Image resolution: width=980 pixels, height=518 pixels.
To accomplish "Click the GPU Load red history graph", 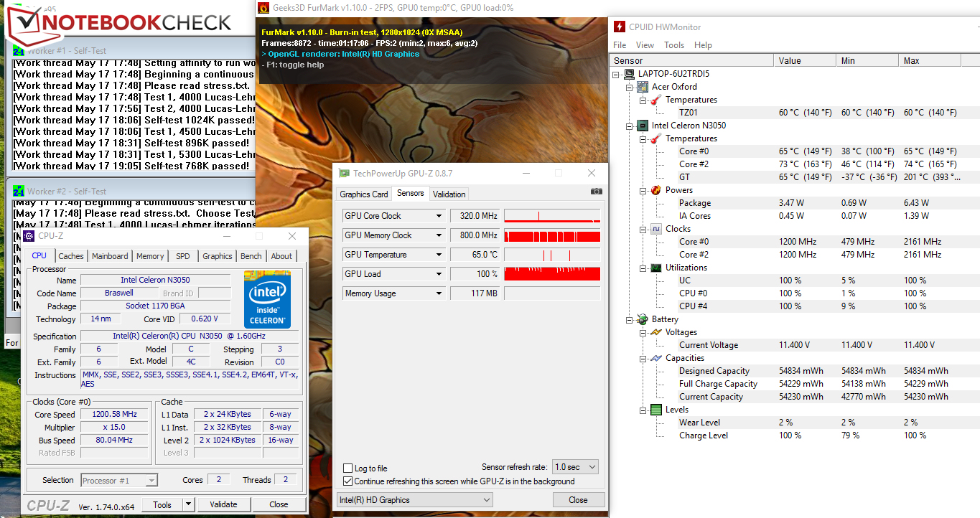I will (x=552, y=274).
